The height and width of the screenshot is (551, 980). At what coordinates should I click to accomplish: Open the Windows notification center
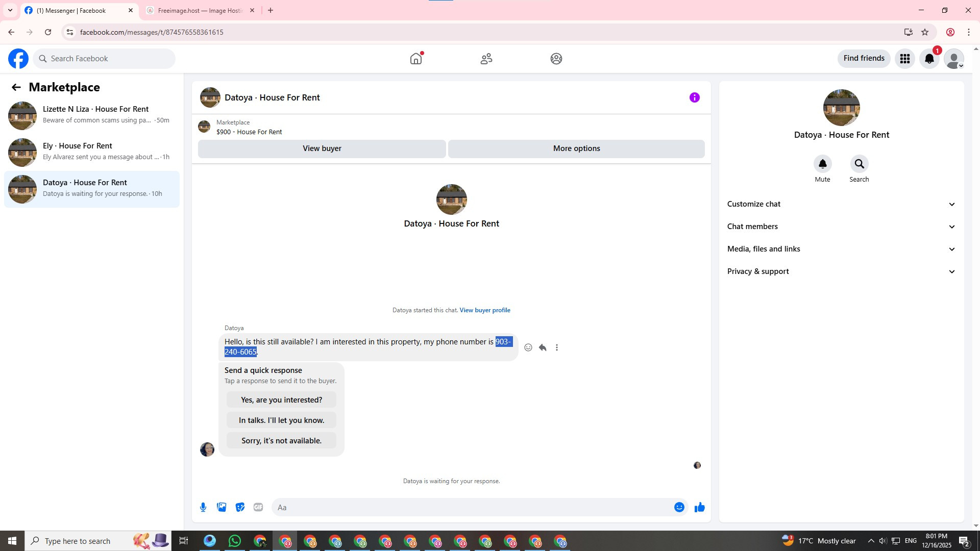(964, 541)
